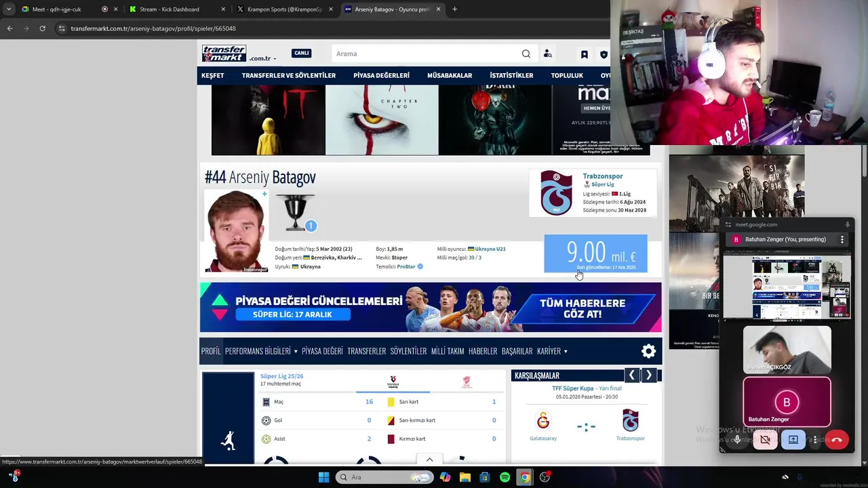
Task: Click the search magnifier icon
Action: pyautogui.click(x=526, y=54)
